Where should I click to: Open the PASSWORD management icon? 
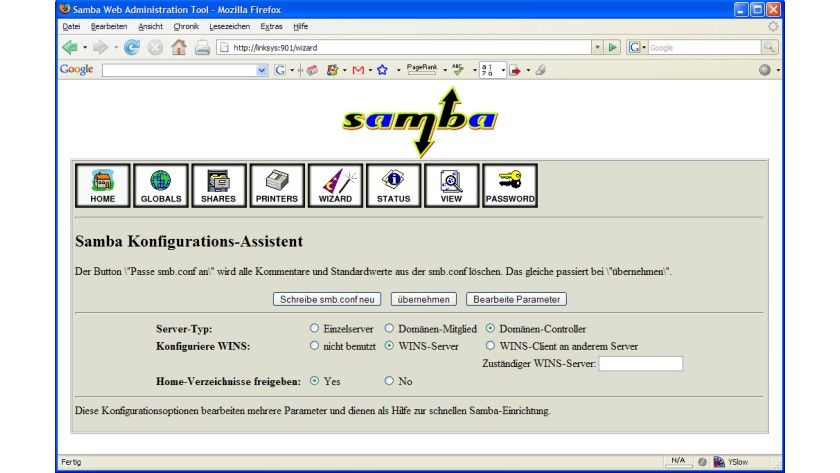point(510,185)
